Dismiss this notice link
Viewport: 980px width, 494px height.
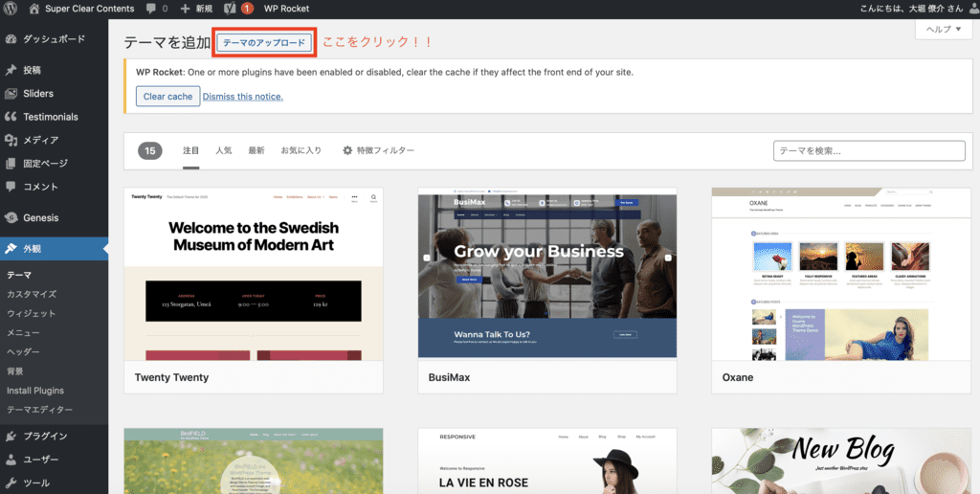pyautogui.click(x=242, y=97)
